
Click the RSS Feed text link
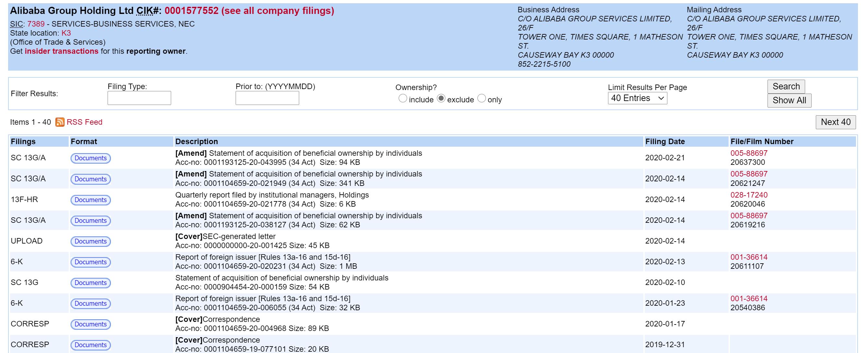tap(84, 122)
